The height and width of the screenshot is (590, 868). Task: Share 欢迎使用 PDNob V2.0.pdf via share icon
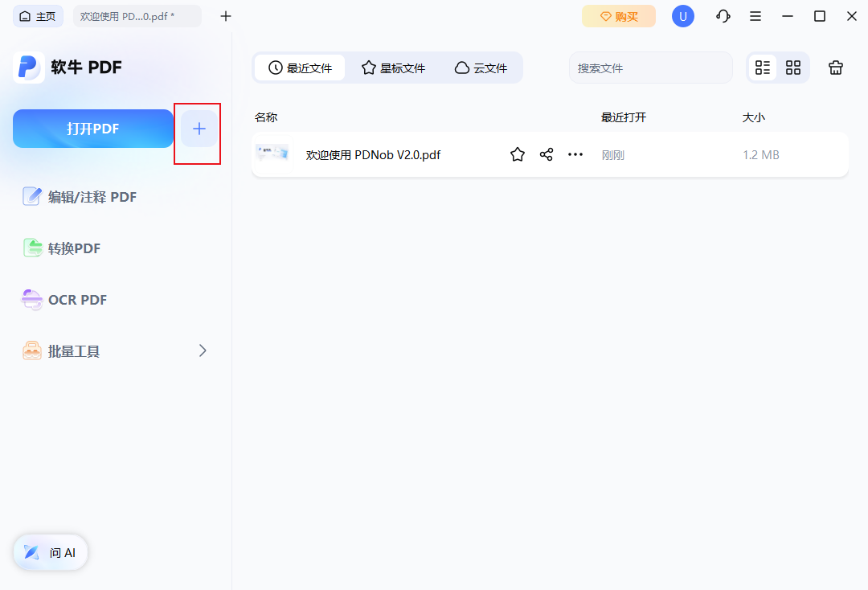(547, 154)
